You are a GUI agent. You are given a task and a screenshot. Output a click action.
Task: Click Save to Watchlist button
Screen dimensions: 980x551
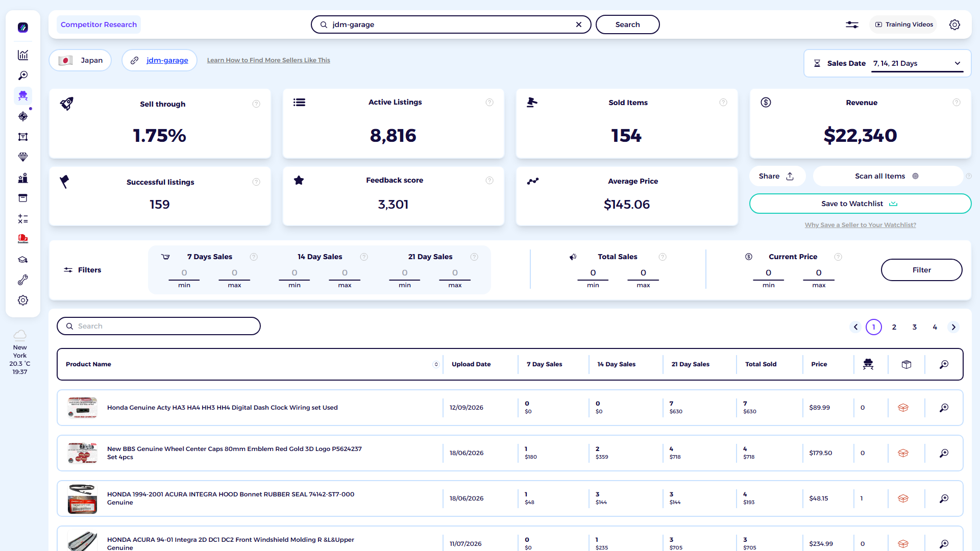point(860,204)
